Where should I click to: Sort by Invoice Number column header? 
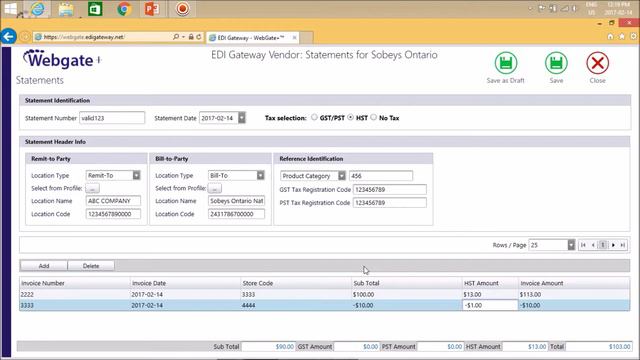tap(75, 283)
